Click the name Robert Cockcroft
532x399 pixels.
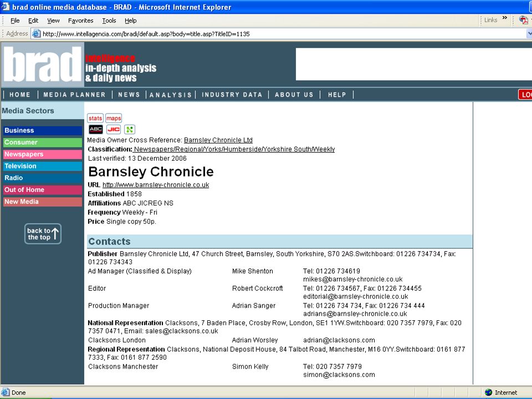pyautogui.click(x=257, y=288)
